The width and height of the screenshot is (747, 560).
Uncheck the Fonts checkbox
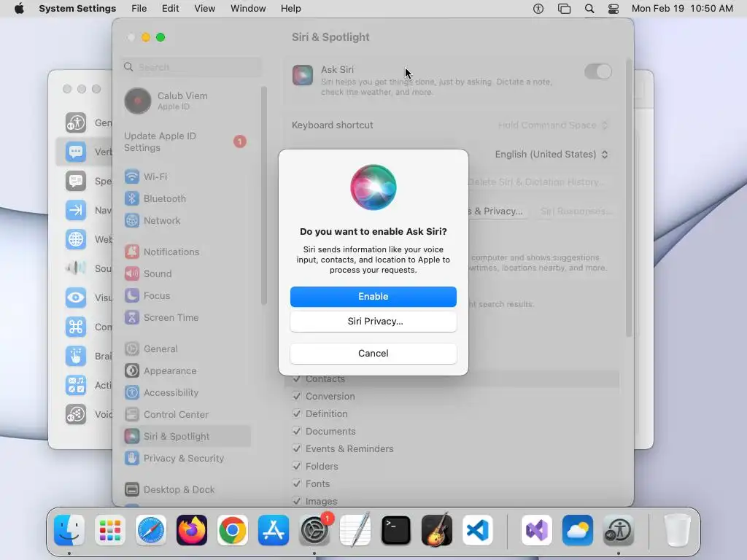(297, 484)
